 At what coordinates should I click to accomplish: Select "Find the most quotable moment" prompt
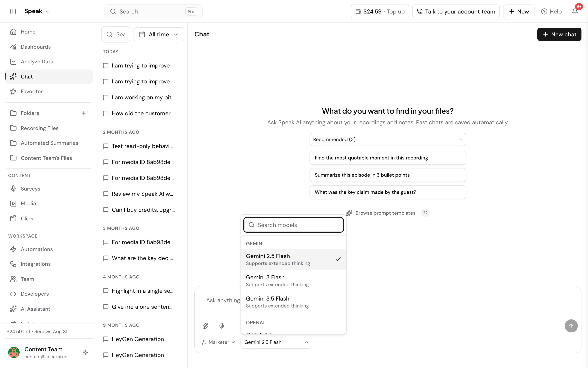pyautogui.click(x=388, y=158)
